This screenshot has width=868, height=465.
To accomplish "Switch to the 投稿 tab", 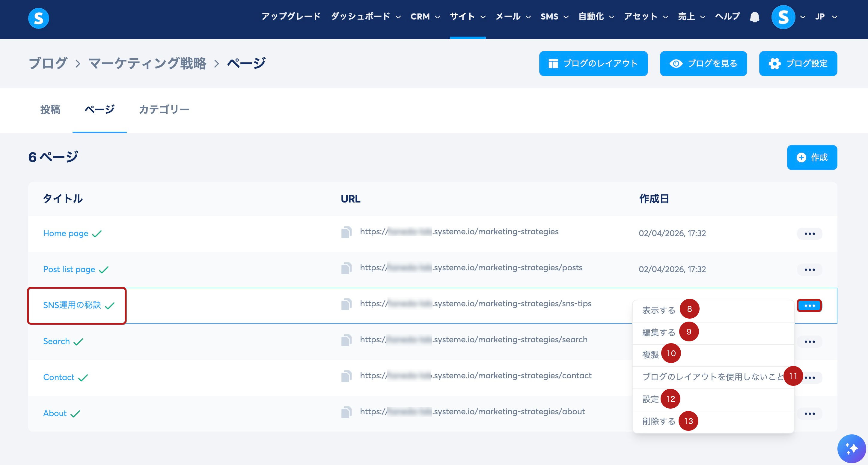I will coord(50,109).
